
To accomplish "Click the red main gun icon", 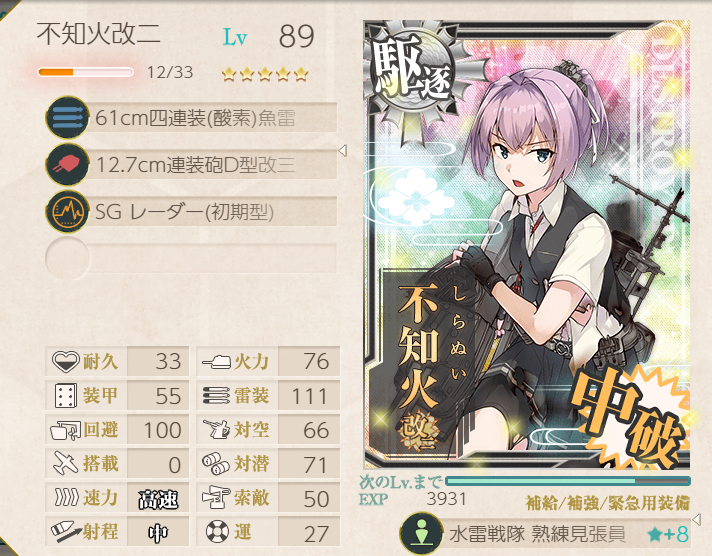I will tap(67, 164).
